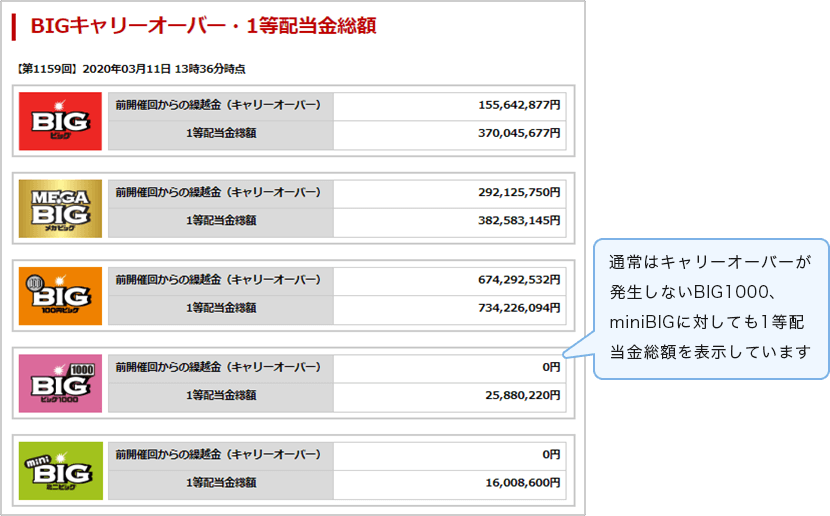
Task: Click the MEGA BIG row 1等配当金総額 label
Action: pos(221,222)
